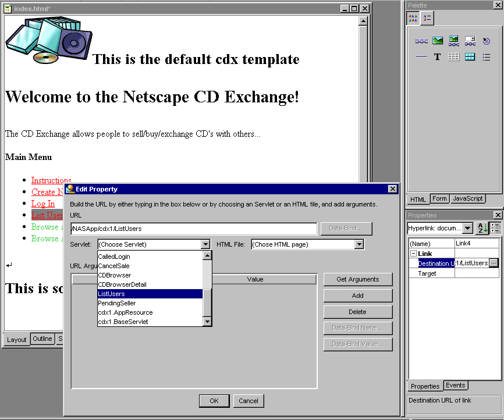Select the bulleted list component in Palette
This screenshot has height=420, width=504.
(487, 57)
